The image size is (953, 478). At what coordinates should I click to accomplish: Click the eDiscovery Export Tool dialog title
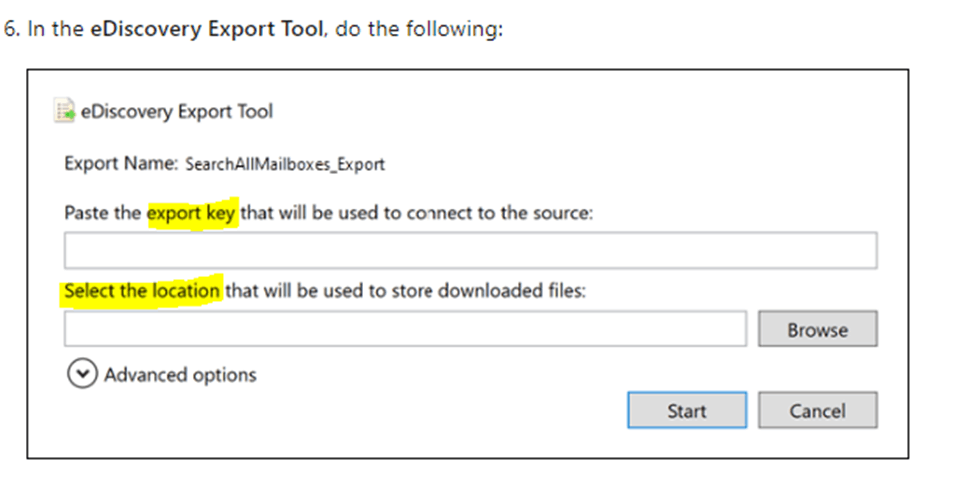coord(177,111)
